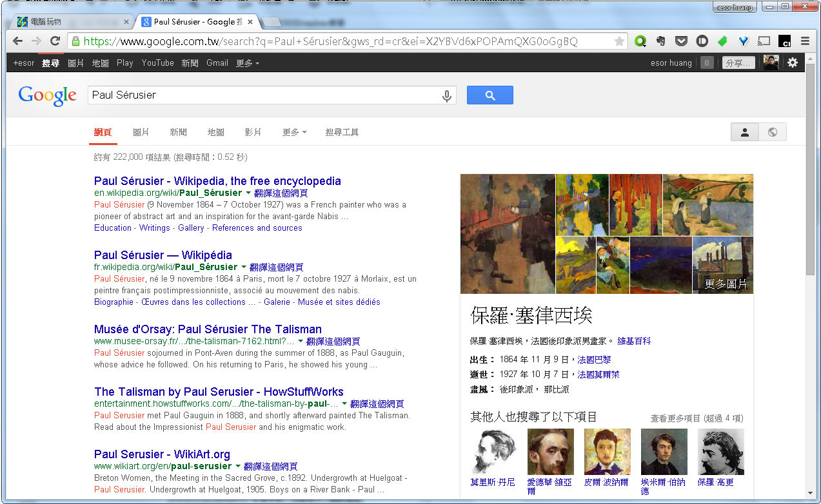Image resolution: width=821 pixels, height=504 pixels.
Task: Click the profile photo avatar
Action: click(x=771, y=63)
